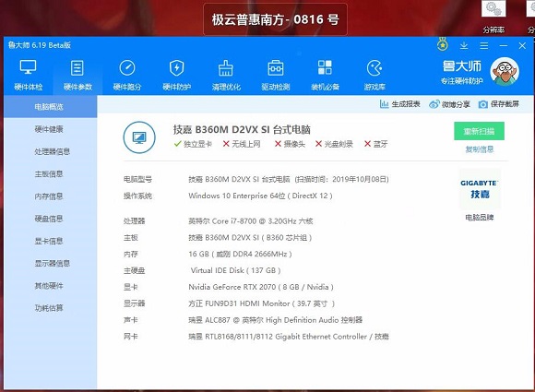Click 生成报表 generate report
This screenshot has width=535, height=392.
[400, 104]
